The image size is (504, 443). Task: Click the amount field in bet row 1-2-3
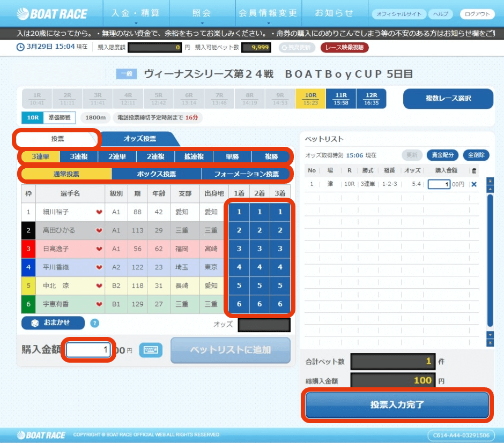439,184
